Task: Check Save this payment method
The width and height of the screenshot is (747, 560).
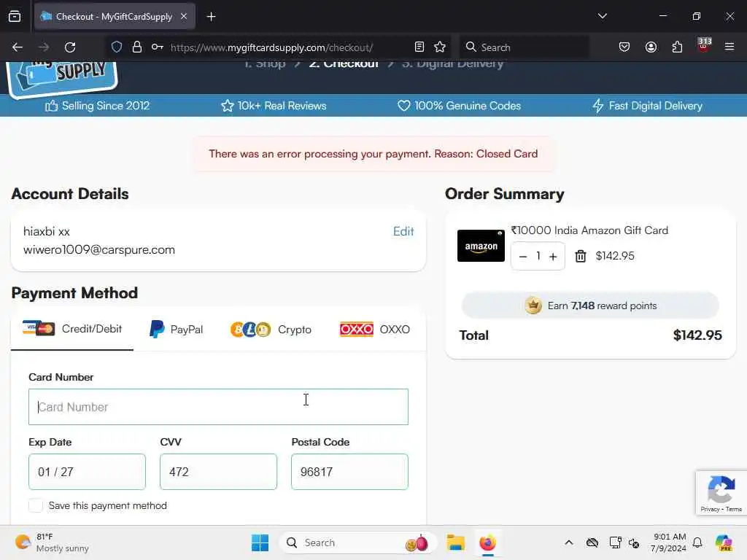Action: coord(36,506)
